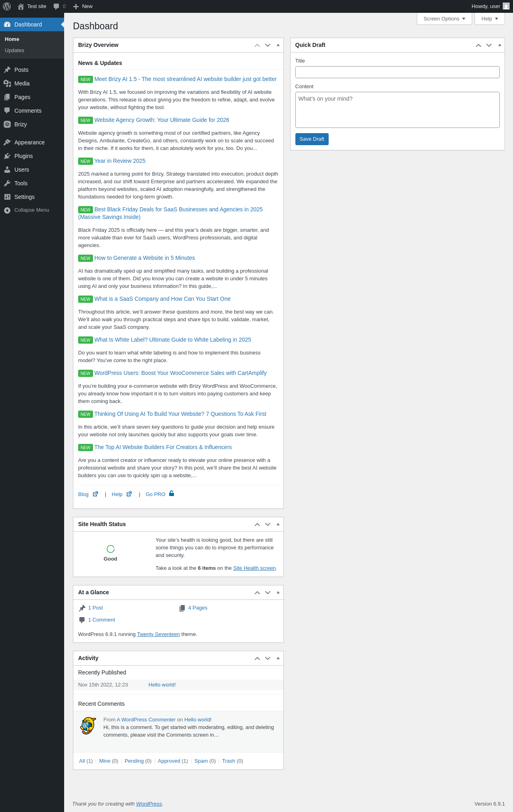Image resolution: width=513 pixels, height=812 pixels.
Task: Click the Posts pushpin icon in sidebar
Action: (x=7, y=70)
